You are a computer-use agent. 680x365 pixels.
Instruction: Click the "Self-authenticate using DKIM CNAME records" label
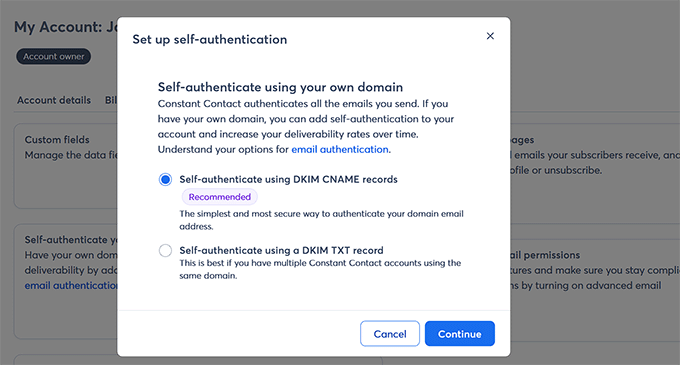click(x=288, y=179)
